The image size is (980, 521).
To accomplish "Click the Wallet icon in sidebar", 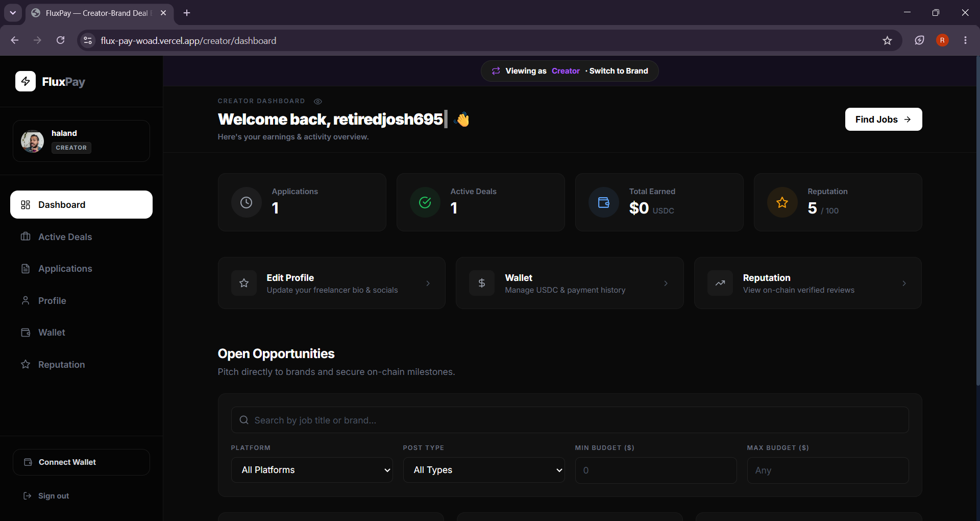I will click(26, 333).
